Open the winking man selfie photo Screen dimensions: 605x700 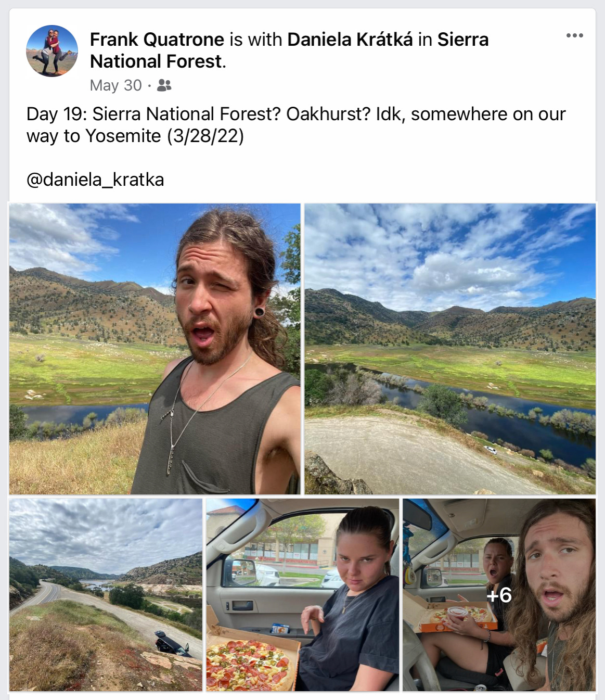(155, 349)
